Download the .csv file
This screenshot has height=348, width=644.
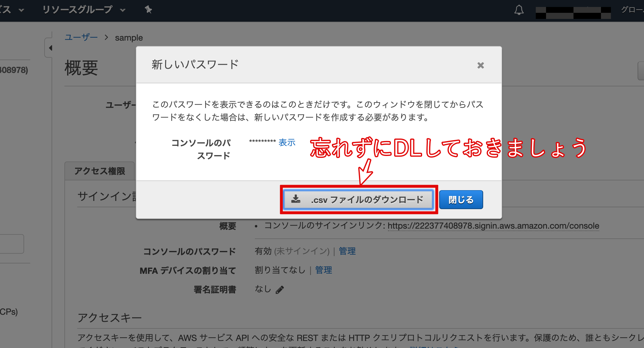tap(358, 200)
